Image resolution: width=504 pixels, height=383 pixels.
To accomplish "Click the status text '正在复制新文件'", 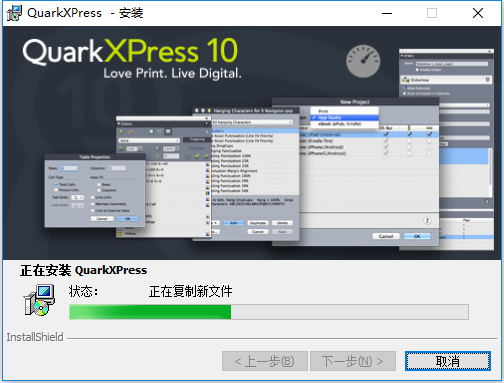I will point(190,291).
